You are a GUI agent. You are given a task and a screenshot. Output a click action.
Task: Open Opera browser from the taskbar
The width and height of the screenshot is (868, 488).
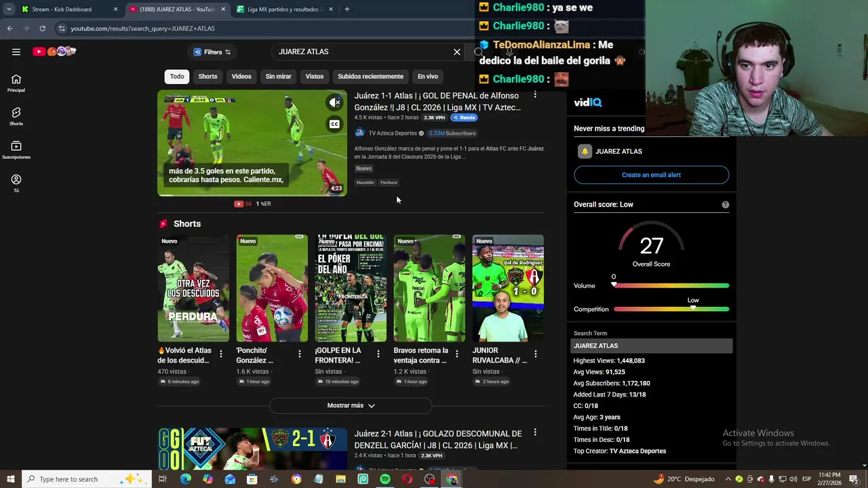pyautogui.click(x=407, y=479)
